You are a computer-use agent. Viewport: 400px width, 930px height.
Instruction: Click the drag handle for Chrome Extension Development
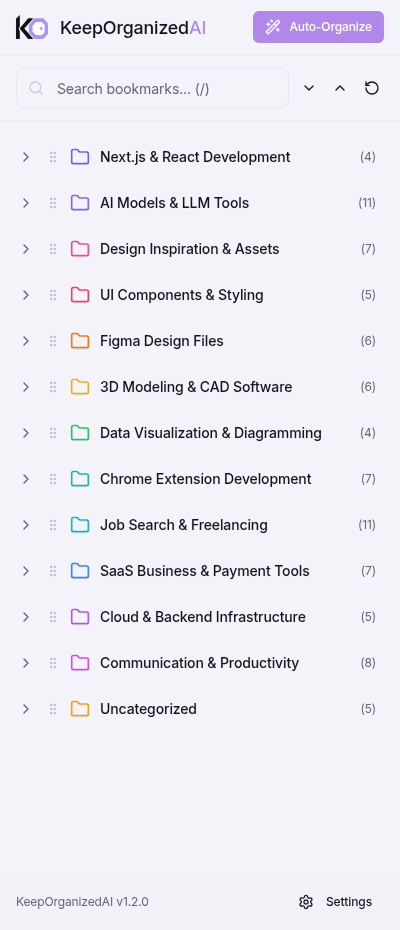pos(53,479)
